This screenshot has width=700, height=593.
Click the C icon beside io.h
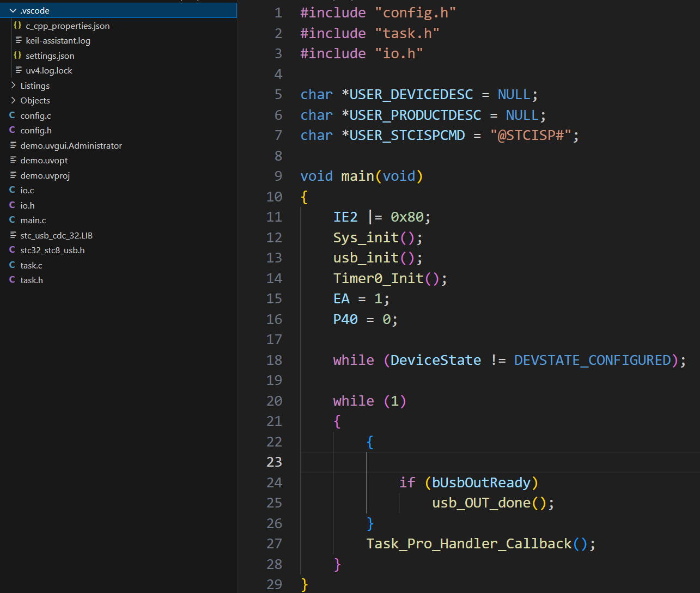coord(12,205)
